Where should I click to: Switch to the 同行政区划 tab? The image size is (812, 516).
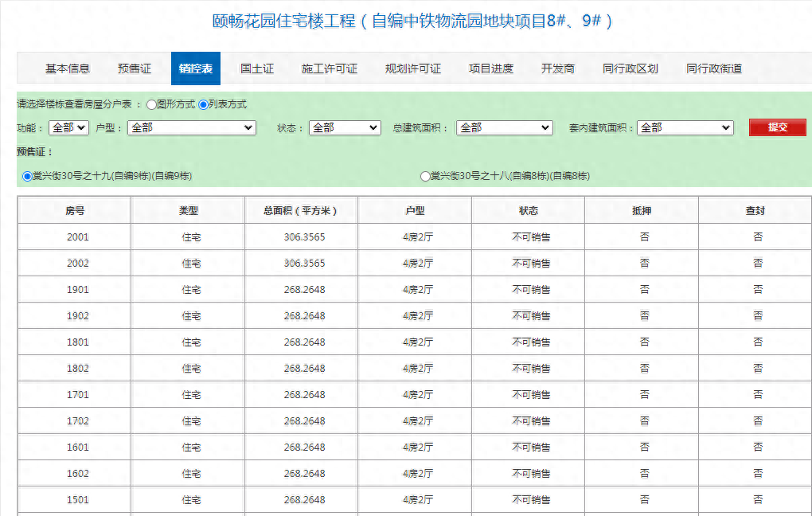coord(630,68)
